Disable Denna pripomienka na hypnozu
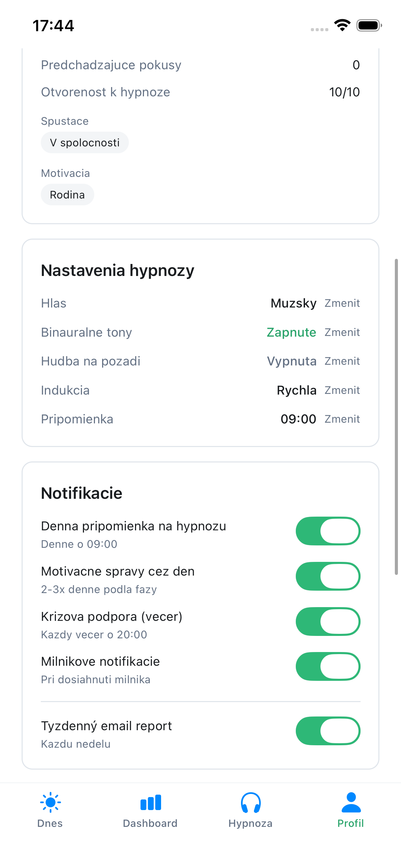Image resolution: width=401 pixels, height=868 pixels. coord(328,531)
